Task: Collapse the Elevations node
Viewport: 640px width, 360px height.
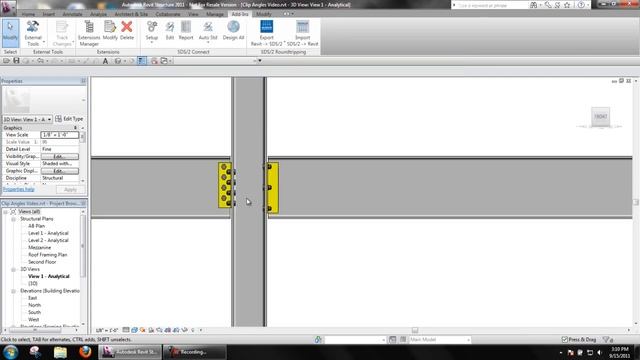Action: click(13, 291)
